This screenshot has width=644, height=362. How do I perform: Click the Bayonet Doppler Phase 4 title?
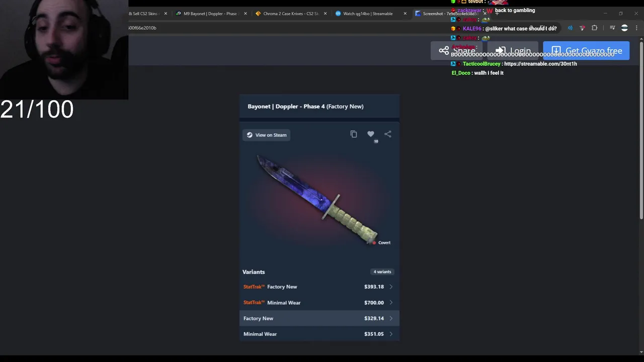[305, 107]
